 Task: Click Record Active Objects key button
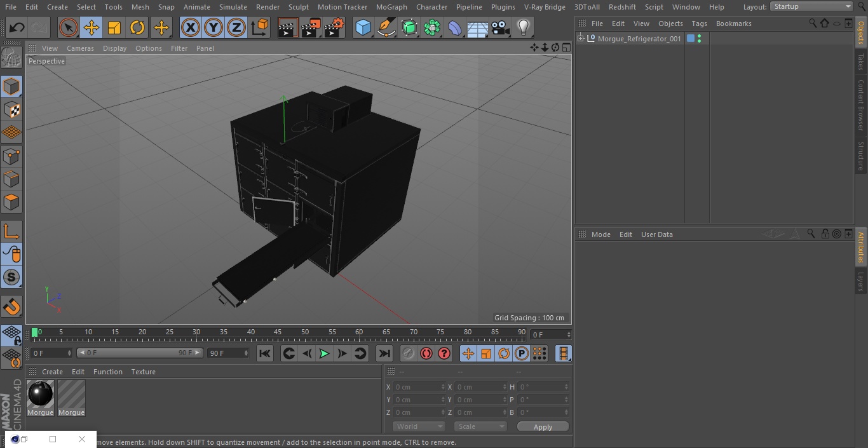coord(409,353)
